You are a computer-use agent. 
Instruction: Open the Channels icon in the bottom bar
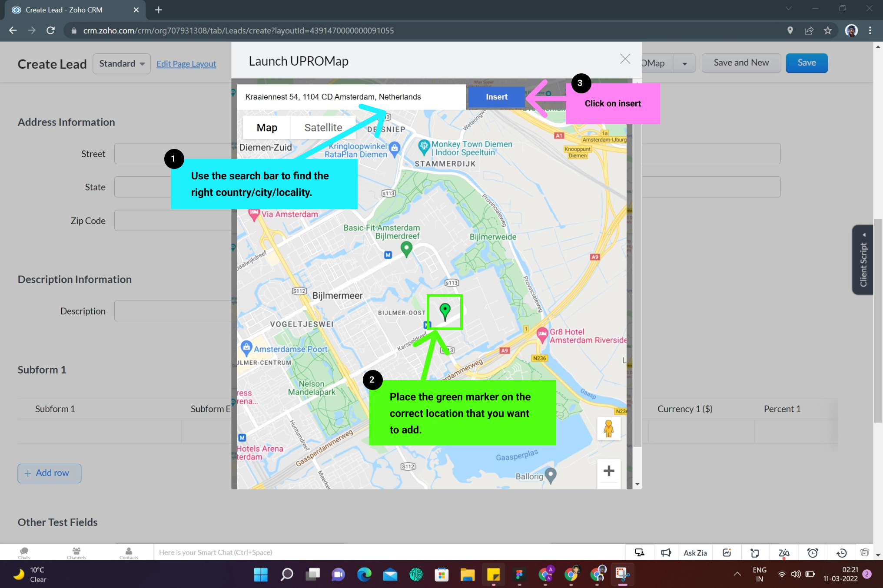click(76, 552)
